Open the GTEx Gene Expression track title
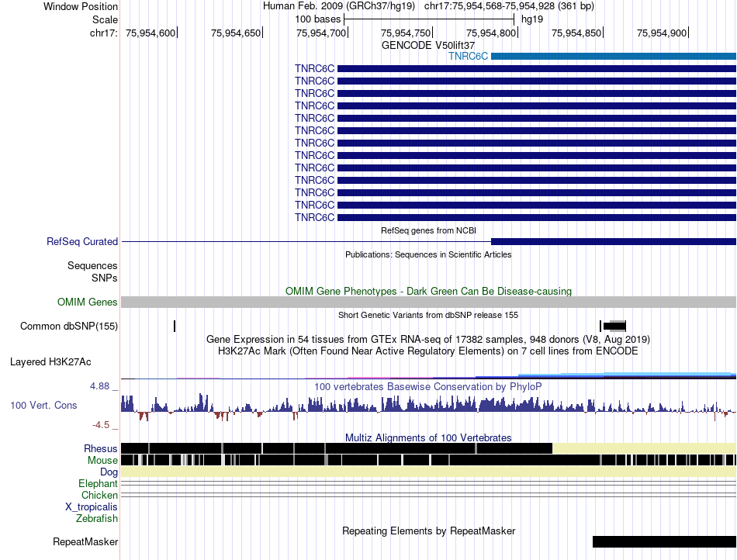 click(428, 339)
